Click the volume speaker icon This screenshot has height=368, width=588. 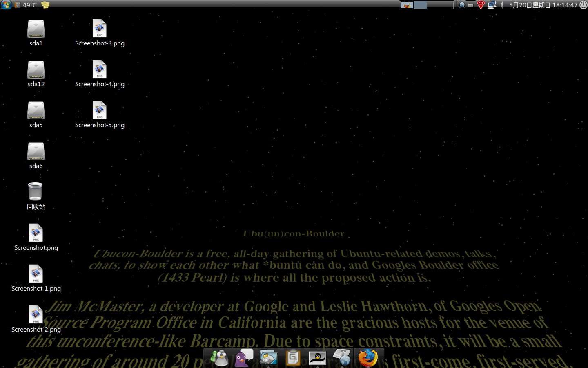(501, 5)
